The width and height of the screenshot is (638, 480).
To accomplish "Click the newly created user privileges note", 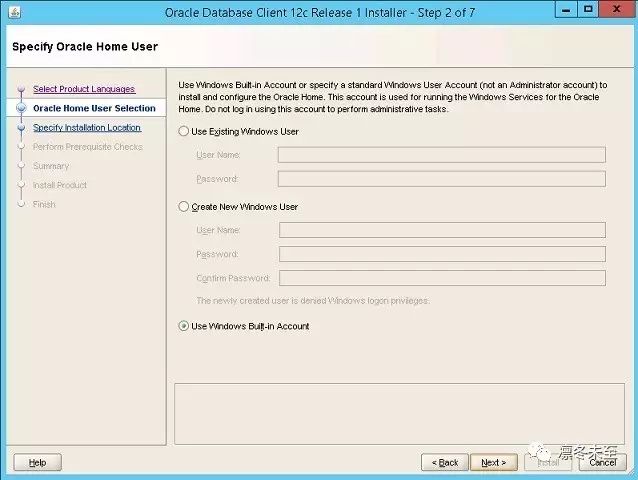I will pyautogui.click(x=313, y=301).
